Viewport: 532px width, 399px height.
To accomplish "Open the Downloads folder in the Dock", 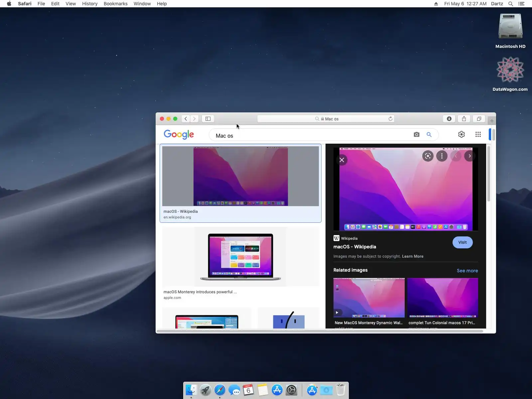I will click(x=326, y=390).
